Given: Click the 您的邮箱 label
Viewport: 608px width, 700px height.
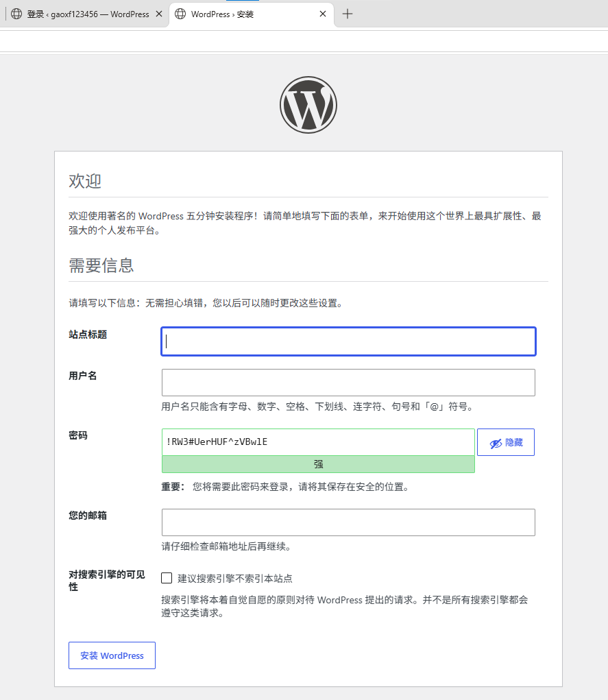Looking at the screenshot, I should coord(88,515).
